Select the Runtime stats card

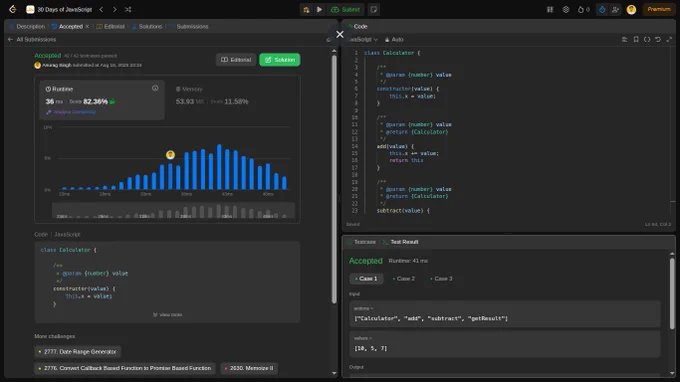102,100
